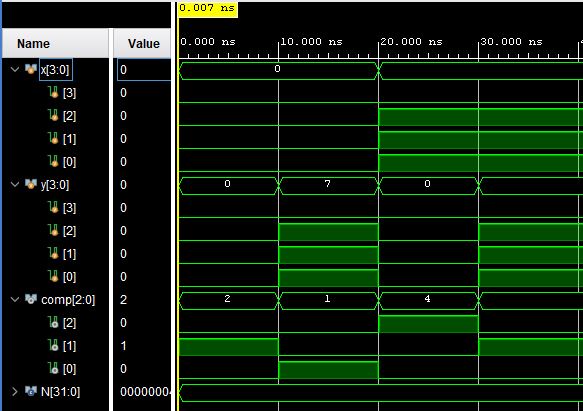This screenshot has height=411, width=583.
Task: Click bit [0] icon under comp[2:0]
Action: 54,369
